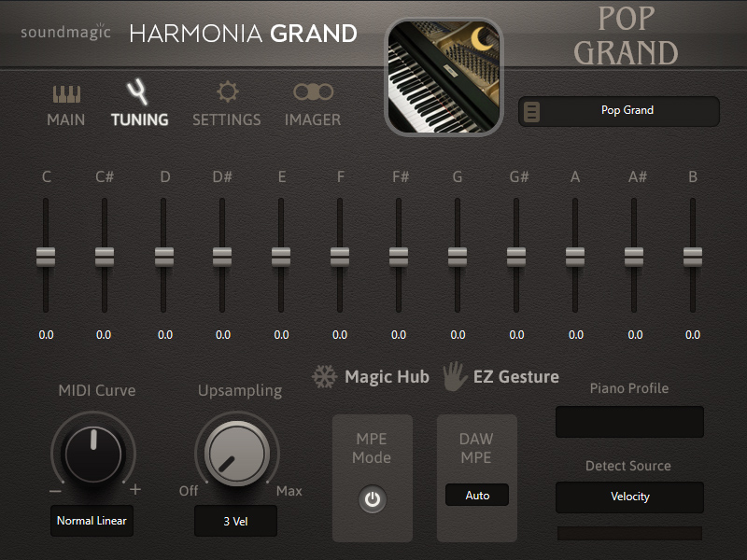Click the A note tuning slider handle
747x560 pixels.
tap(575, 257)
